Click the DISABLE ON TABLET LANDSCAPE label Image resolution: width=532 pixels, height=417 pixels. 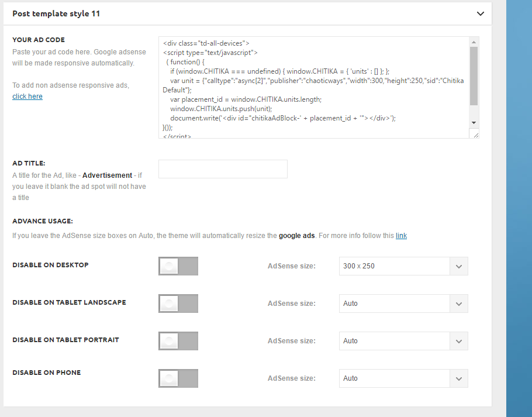(69, 302)
